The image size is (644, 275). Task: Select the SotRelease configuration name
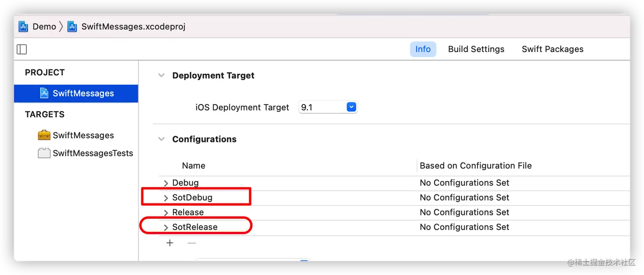[195, 227]
